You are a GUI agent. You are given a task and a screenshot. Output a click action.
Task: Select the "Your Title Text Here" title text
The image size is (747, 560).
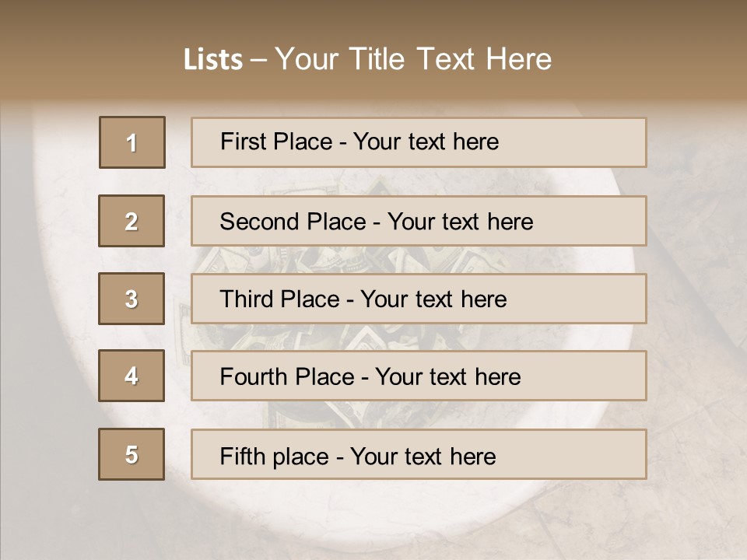[413, 59]
